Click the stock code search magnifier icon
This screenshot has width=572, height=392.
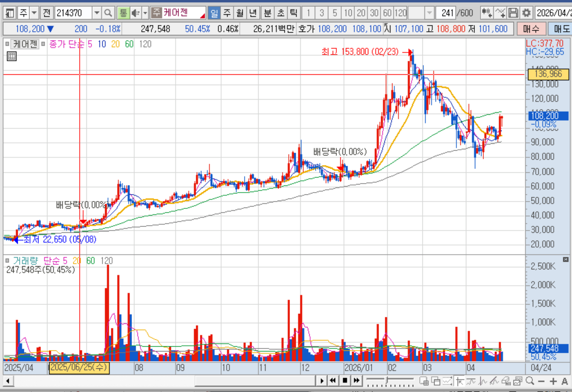point(108,13)
